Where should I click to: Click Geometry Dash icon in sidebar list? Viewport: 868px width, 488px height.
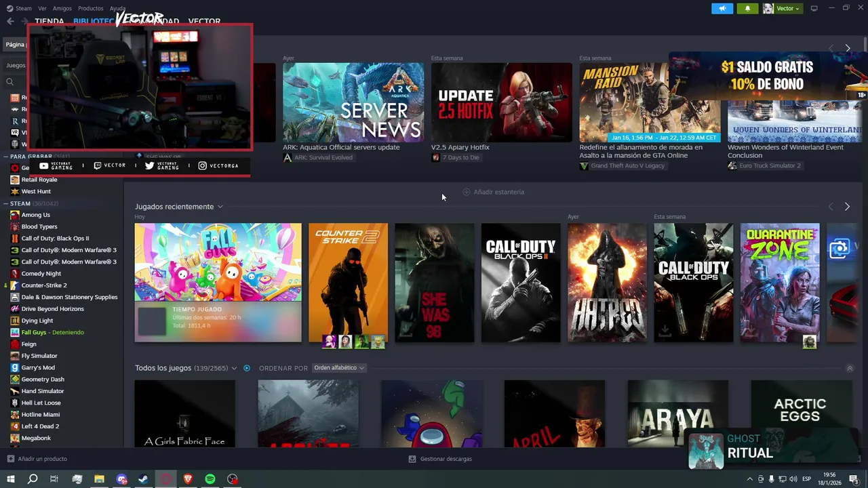coord(15,379)
